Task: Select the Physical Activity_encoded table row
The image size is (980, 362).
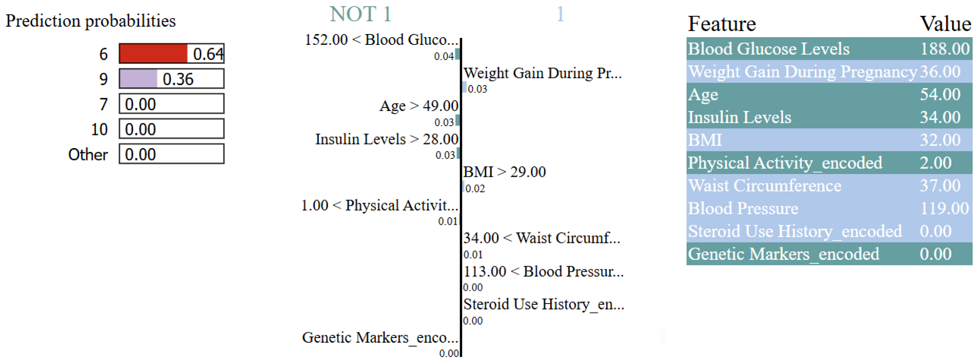Action: (828, 163)
